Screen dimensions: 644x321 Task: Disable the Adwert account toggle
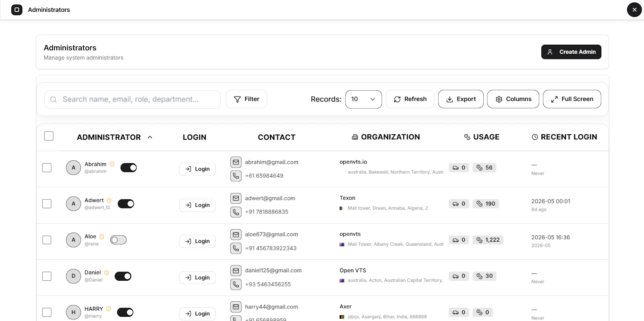click(126, 204)
